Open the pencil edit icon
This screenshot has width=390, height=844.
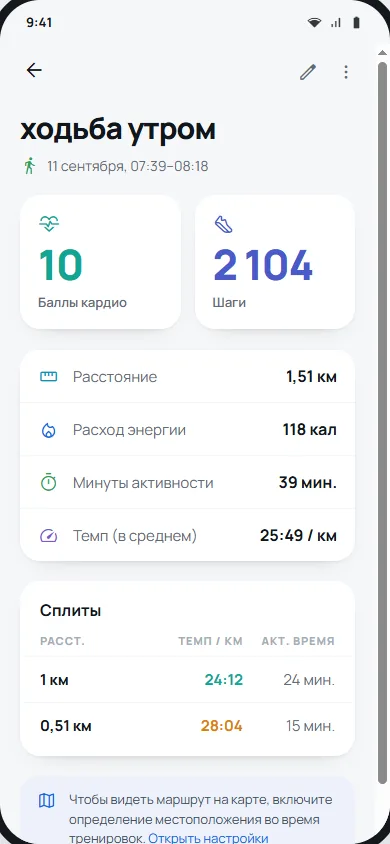308,72
